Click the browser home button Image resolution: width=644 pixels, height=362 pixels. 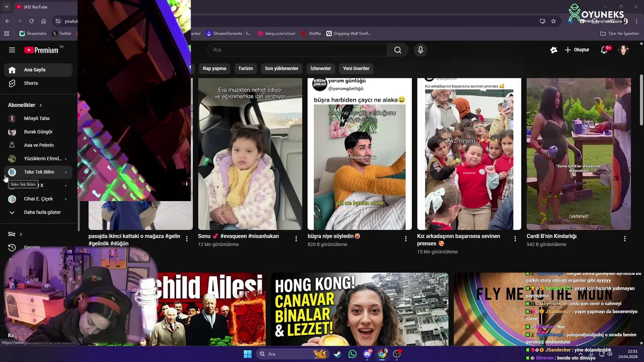click(43, 21)
